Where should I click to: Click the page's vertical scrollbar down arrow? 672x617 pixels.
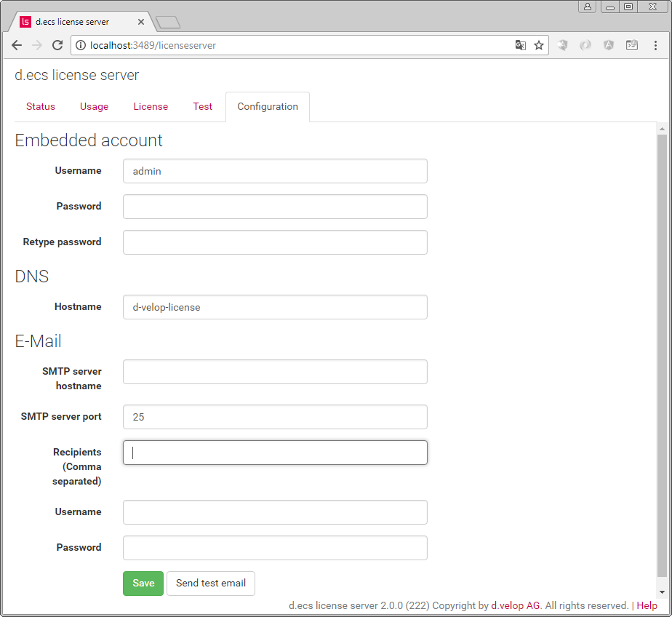click(x=662, y=592)
